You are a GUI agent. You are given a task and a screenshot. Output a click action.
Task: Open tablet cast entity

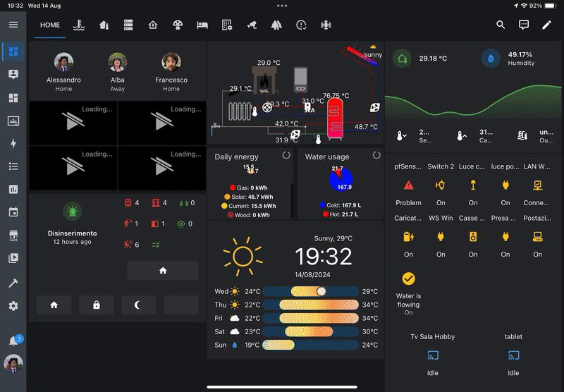(x=513, y=355)
